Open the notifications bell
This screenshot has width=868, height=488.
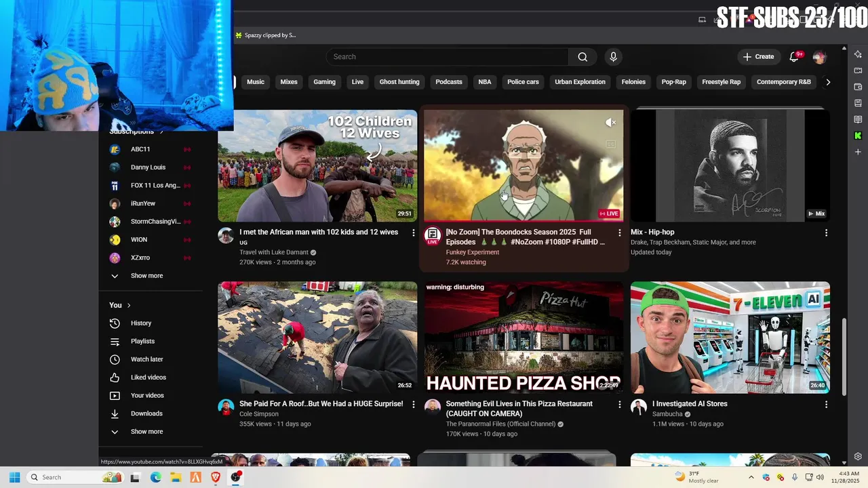pos(794,57)
